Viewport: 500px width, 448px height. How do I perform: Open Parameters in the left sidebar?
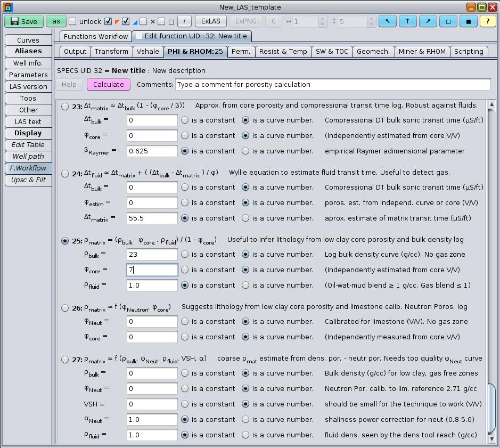tap(28, 75)
